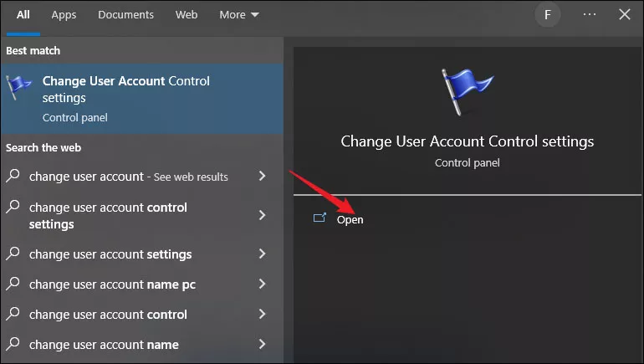The height and width of the screenshot is (364, 644).
Task: Expand arrow for 'change user account control settings'
Action: coord(262,215)
